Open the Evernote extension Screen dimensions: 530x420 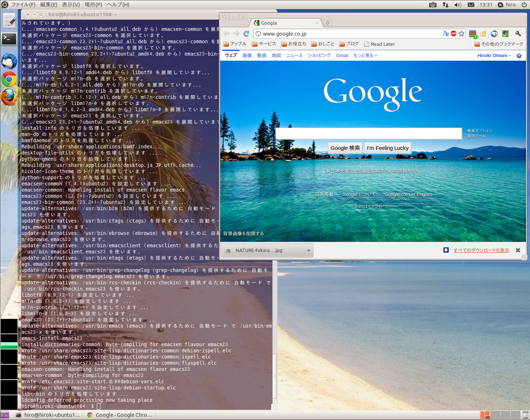505,33
